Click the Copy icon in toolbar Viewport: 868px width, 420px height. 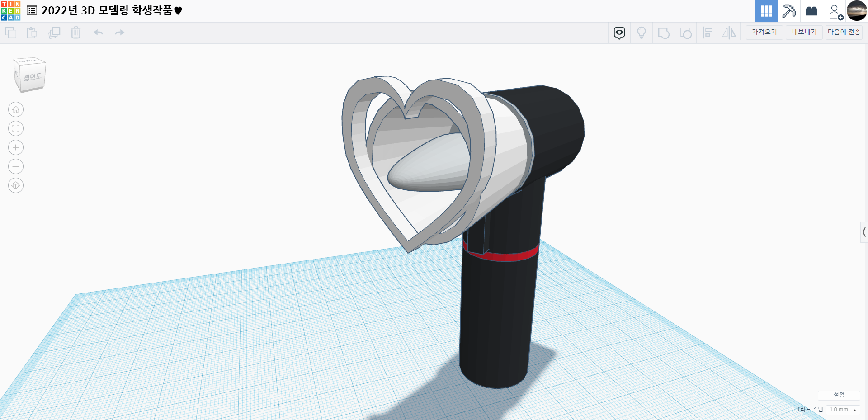pos(11,33)
